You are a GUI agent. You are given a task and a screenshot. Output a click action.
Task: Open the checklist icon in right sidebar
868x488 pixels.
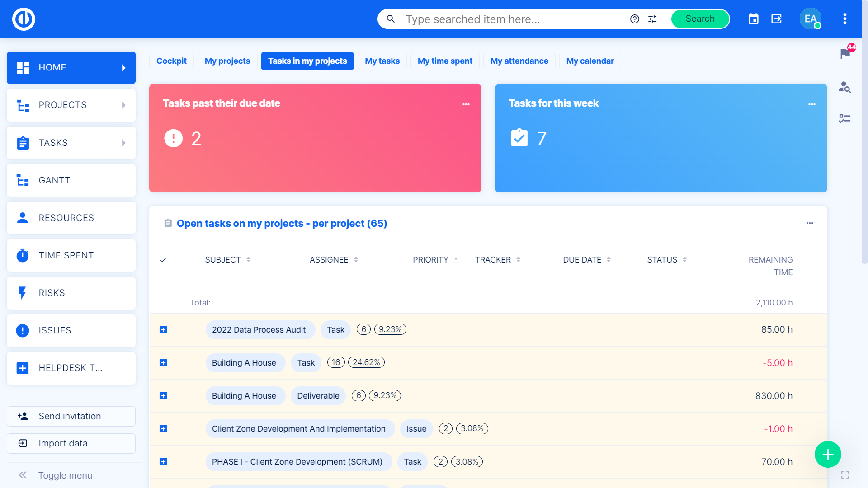844,118
